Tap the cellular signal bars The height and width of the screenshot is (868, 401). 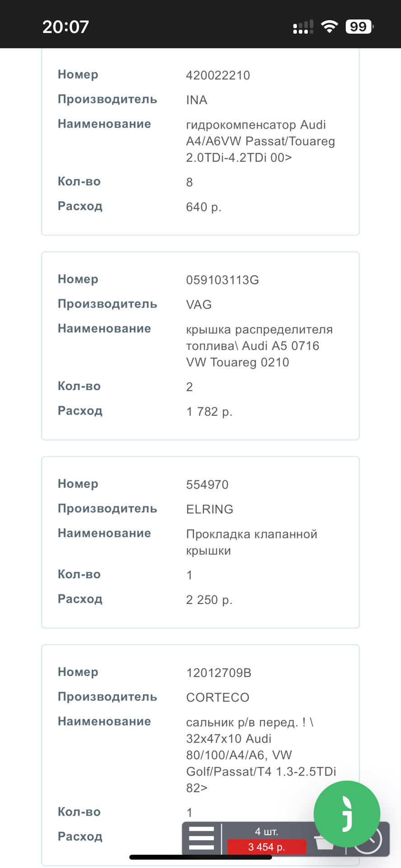(303, 27)
